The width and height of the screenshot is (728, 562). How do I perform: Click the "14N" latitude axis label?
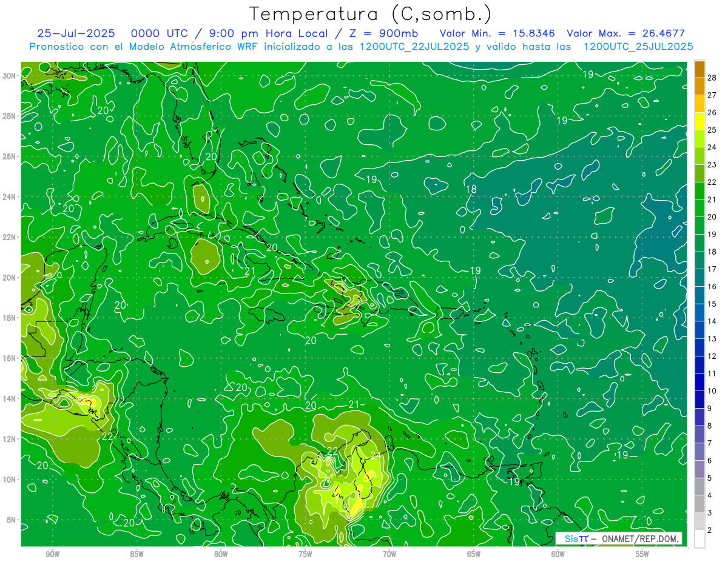[x=8, y=399]
